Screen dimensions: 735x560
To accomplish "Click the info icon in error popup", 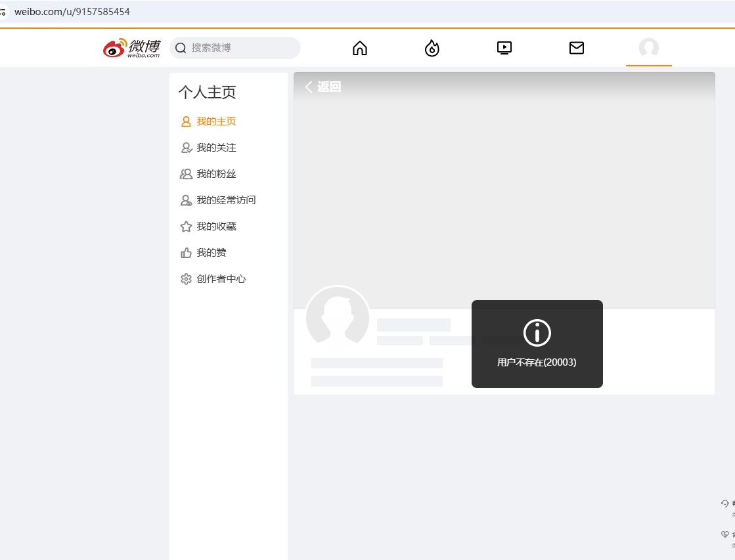I will [x=537, y=334].
